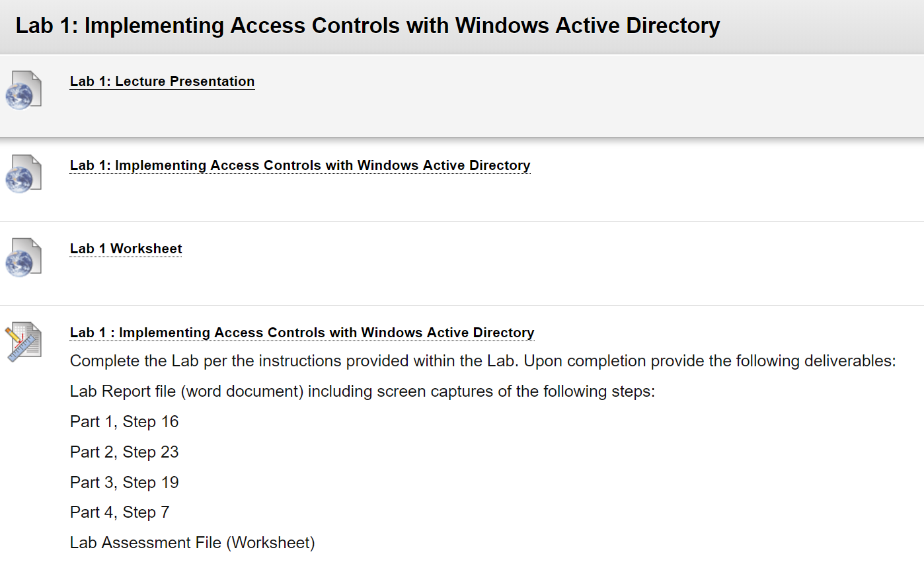The width and height of the screenshot is (924, 566).
Task: Open the second-row Implementing Access Controls web link
Action: [300, 165]
